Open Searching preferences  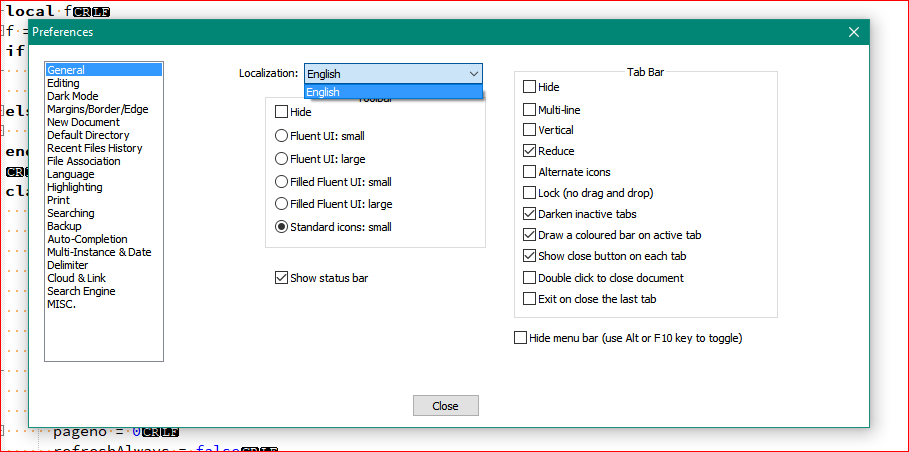coord(71,213)
